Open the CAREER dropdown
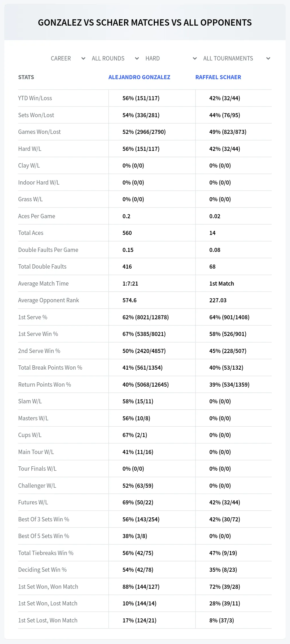Screen dimensions: 290x644 [x=68, y=58]
